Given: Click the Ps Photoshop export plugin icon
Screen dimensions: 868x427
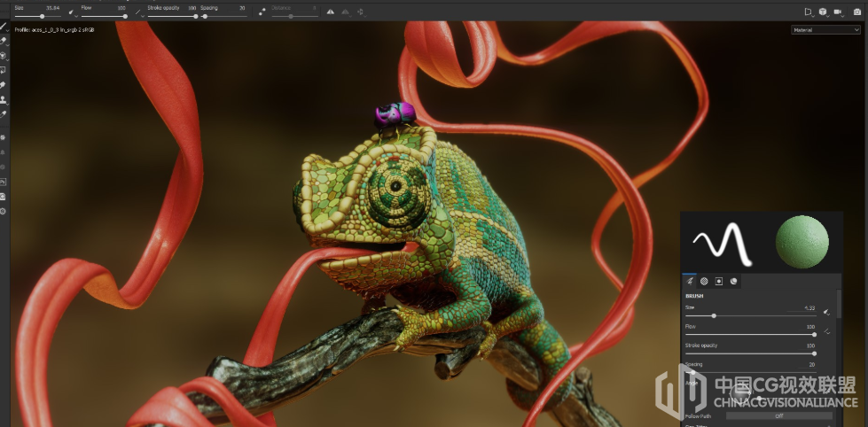Looking at the screenshot, I should [4, 182].
